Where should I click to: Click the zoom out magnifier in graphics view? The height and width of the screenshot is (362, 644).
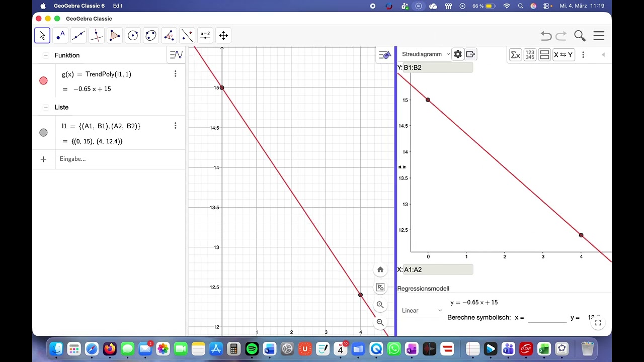tap(380, 322)
